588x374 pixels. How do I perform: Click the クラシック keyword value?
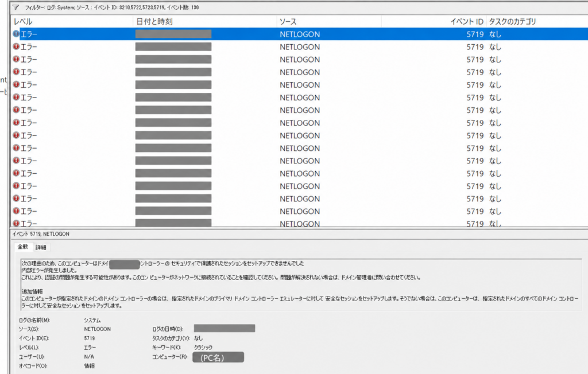203,348
